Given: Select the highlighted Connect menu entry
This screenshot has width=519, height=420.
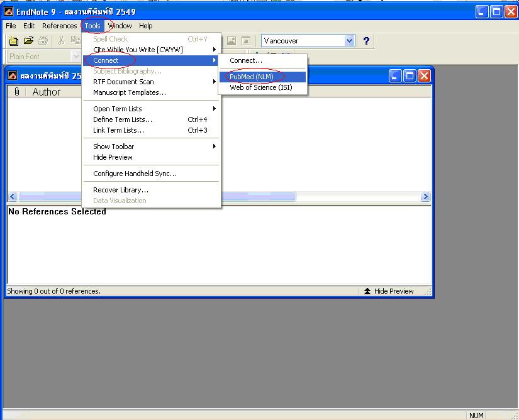Looking at the screenshot, I should point(150,60).
